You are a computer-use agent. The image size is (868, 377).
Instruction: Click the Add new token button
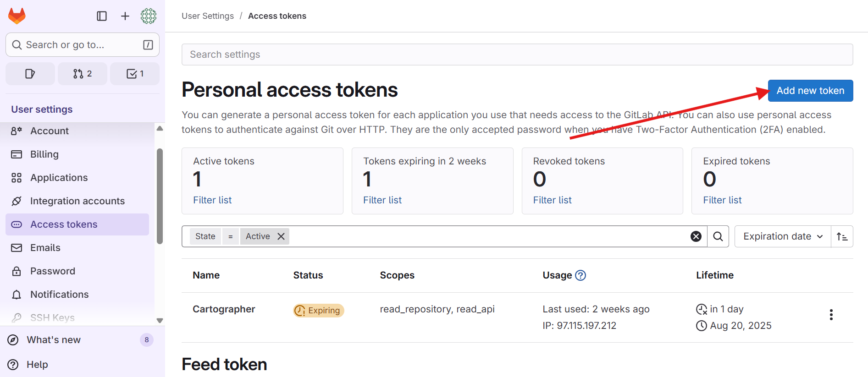[x=810, y=91]
